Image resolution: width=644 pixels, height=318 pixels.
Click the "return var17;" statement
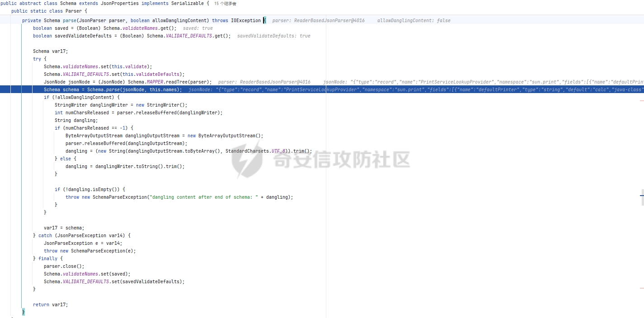(x=50, y=304)
